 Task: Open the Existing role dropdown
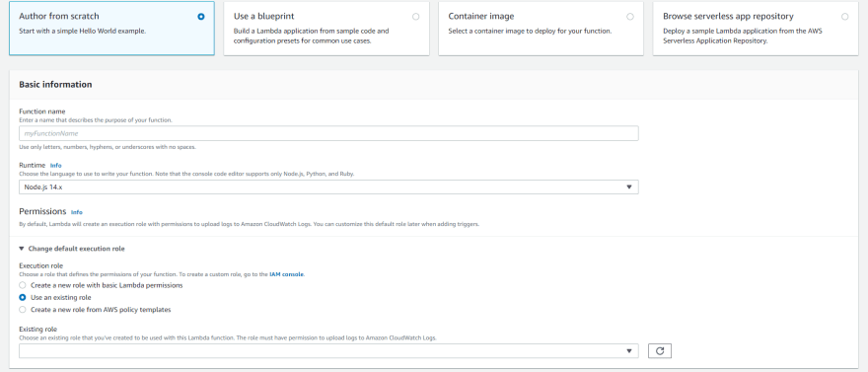tap(328, 351)
